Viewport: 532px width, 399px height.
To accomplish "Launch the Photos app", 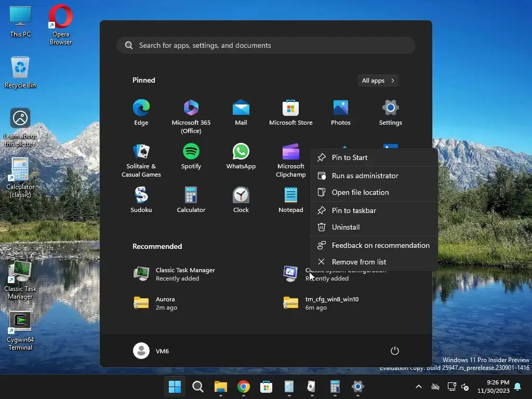I will [341, 113].
